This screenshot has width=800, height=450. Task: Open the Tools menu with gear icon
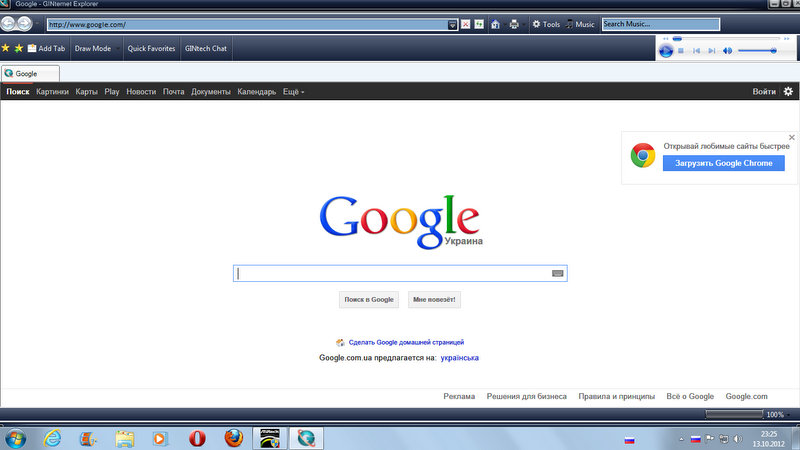pyautogui.click(x=546, y=24)
